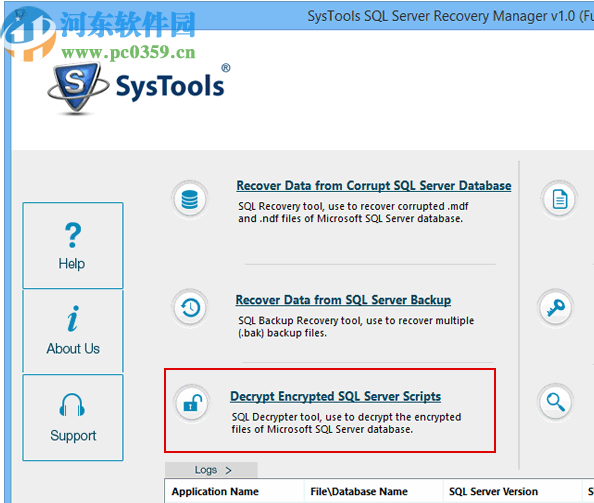This screenshot has width=594, height=503.
Task: Click the SysTools SQL Server Recovery Manager title
Action: click(450, 16)
